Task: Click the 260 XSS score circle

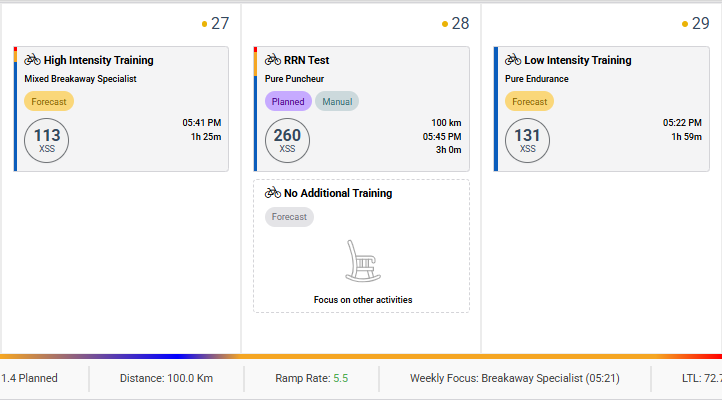Action: coord(287,139)
